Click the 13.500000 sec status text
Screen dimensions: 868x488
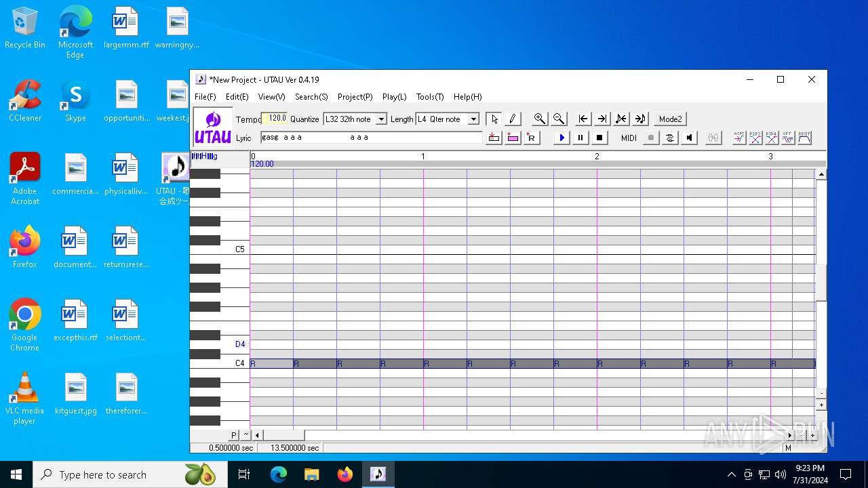point(294,447)
